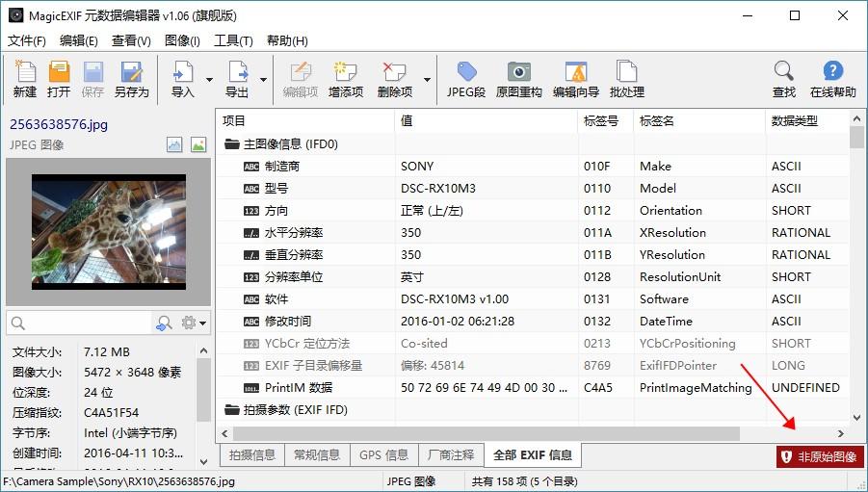Click into the left panel search field
The width and height of the screenshot is (868, 492).
coord(80,324)
